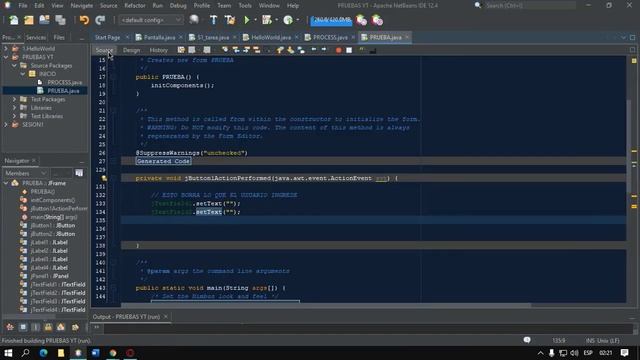
Task: Click Find Previous Occurrence editor icon
Action: click(236, 50)
